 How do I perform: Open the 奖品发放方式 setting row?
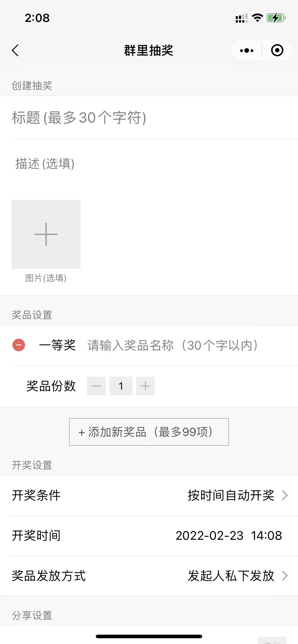pyautogui.click(x=149, y=576)
